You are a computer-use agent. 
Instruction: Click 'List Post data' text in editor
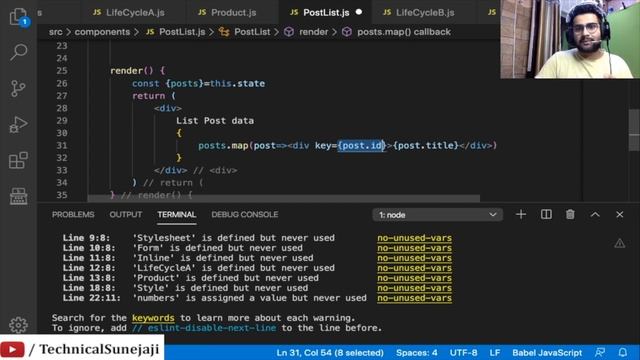tap(215, 121)
